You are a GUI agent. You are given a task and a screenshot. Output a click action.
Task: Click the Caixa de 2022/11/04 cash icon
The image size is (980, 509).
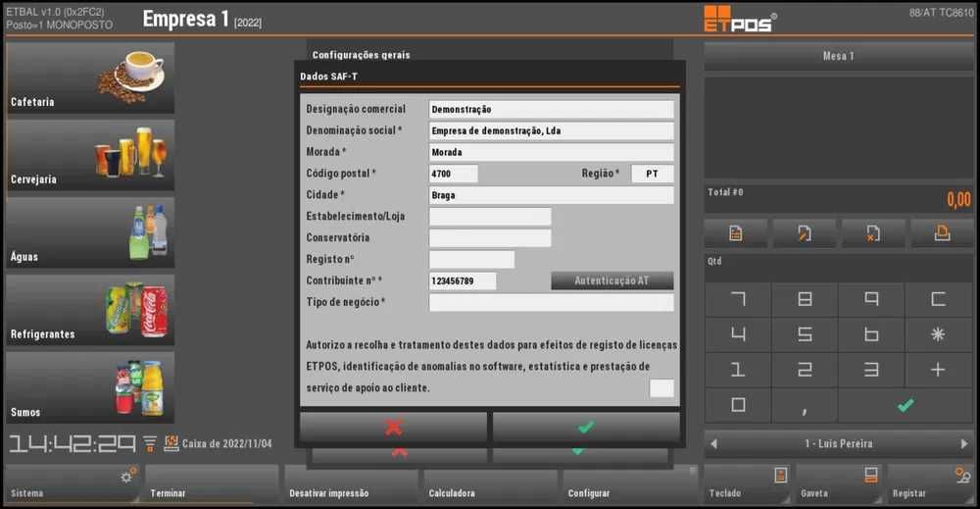(x=171, y=443)
